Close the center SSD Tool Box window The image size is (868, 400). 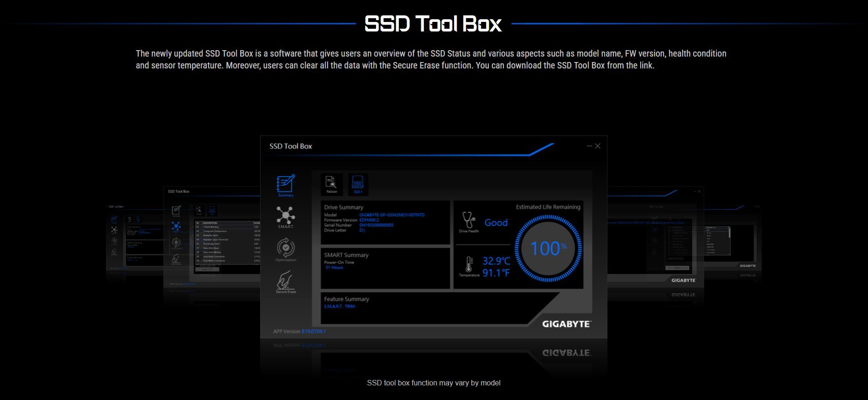(x=598, y=146)
